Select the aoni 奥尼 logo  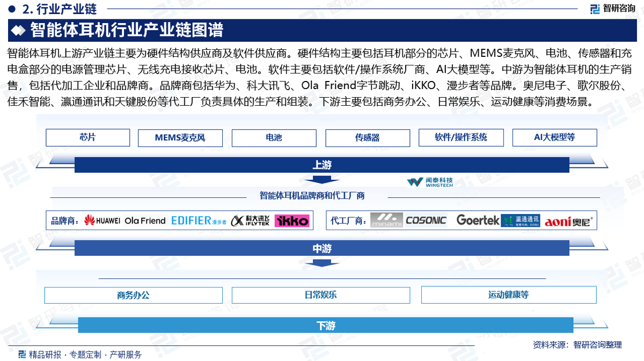tap(569, 221)
